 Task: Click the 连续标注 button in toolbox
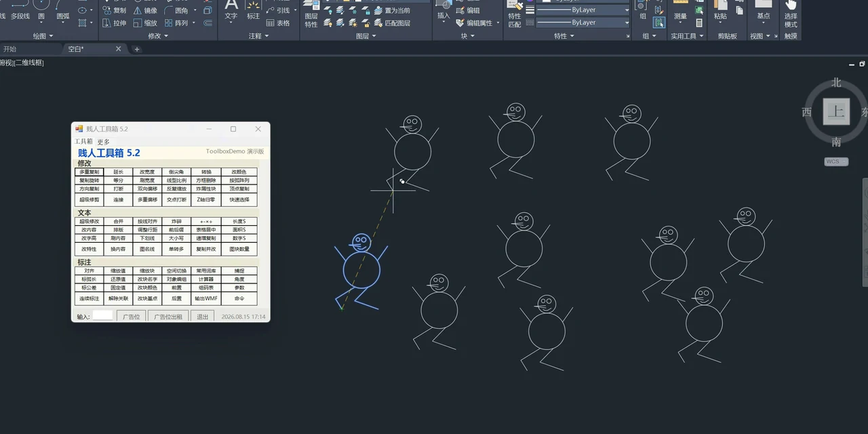[x=89, y=298]
